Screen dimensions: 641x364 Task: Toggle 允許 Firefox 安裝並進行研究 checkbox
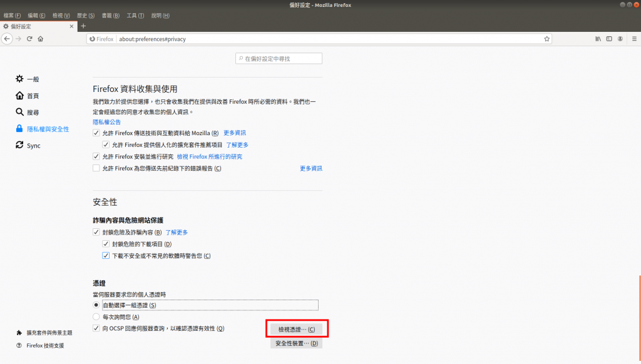(x=96, y=156)
